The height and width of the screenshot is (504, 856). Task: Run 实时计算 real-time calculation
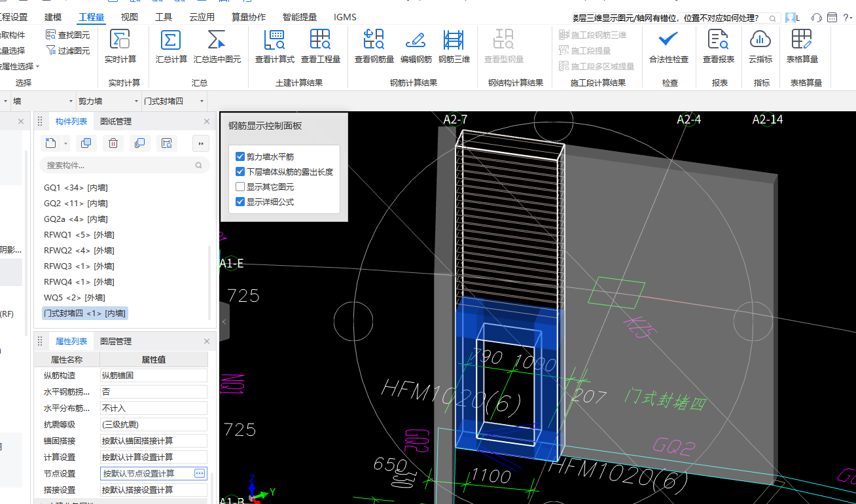point(120,46)
